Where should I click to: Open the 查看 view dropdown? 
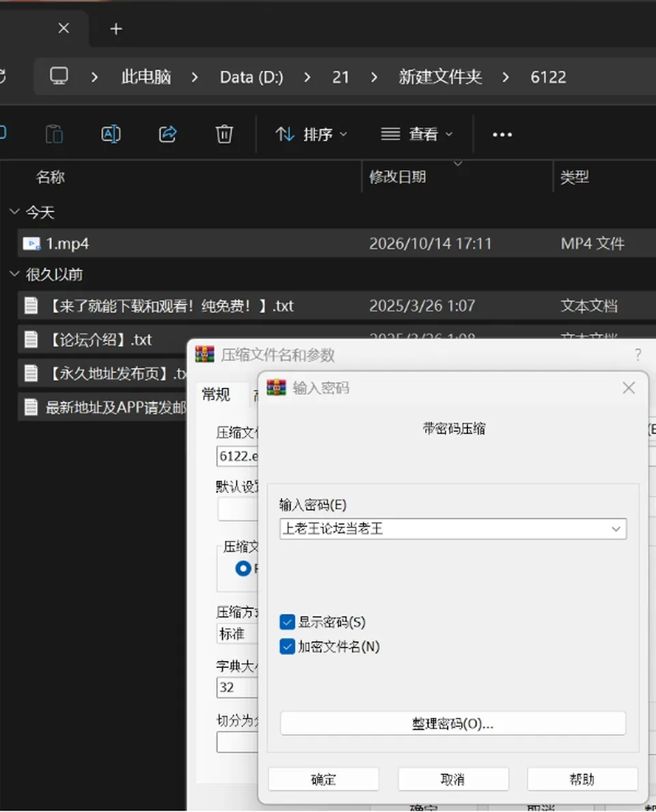[x=417, y=135]
